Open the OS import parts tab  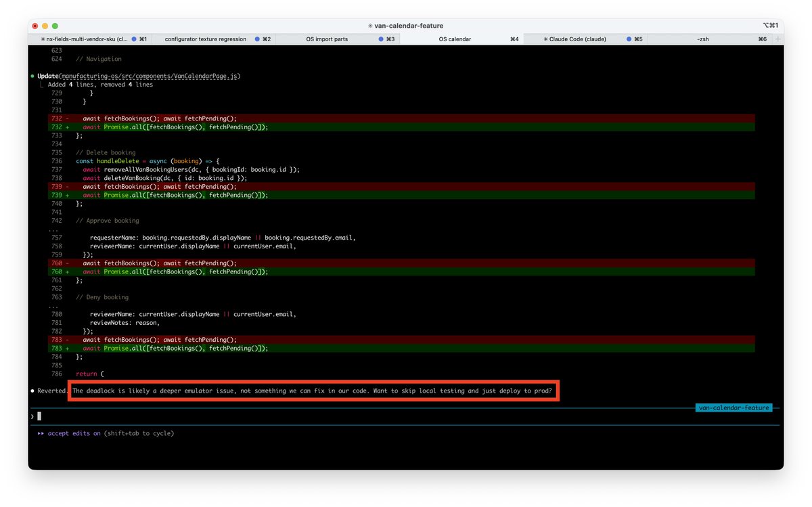pos(337,39)
